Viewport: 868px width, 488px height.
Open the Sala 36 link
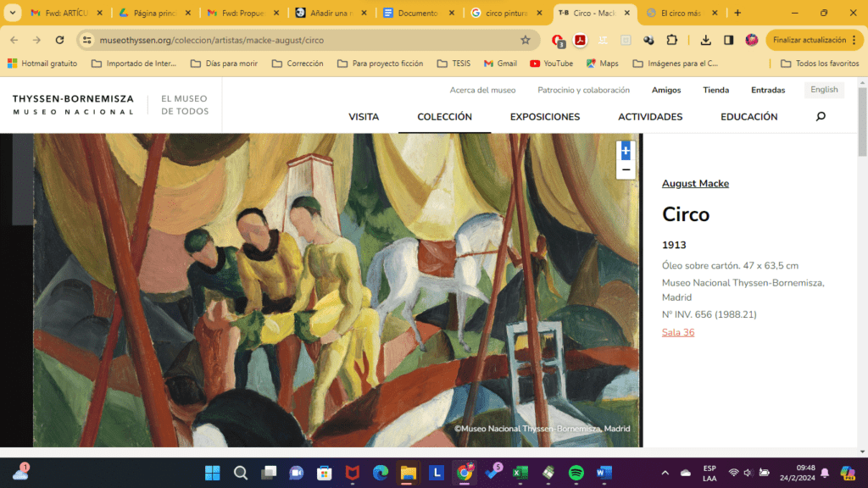(x=678, y=332)
